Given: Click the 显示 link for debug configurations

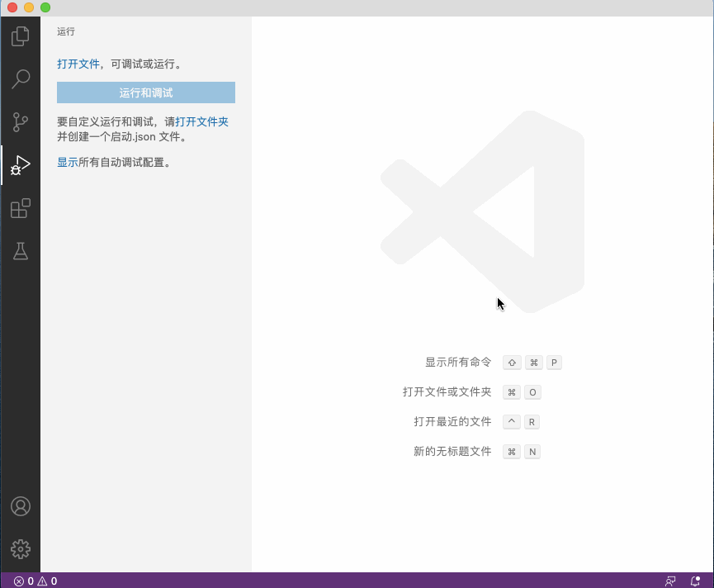Looking at the screenshot, I should click(68, 162).
